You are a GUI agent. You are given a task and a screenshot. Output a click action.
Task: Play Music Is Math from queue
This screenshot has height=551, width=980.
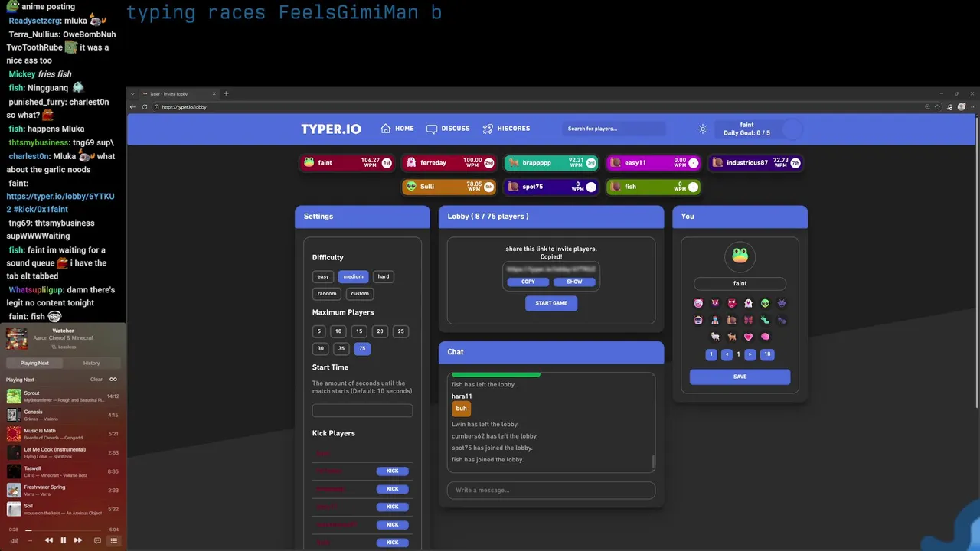64,434
